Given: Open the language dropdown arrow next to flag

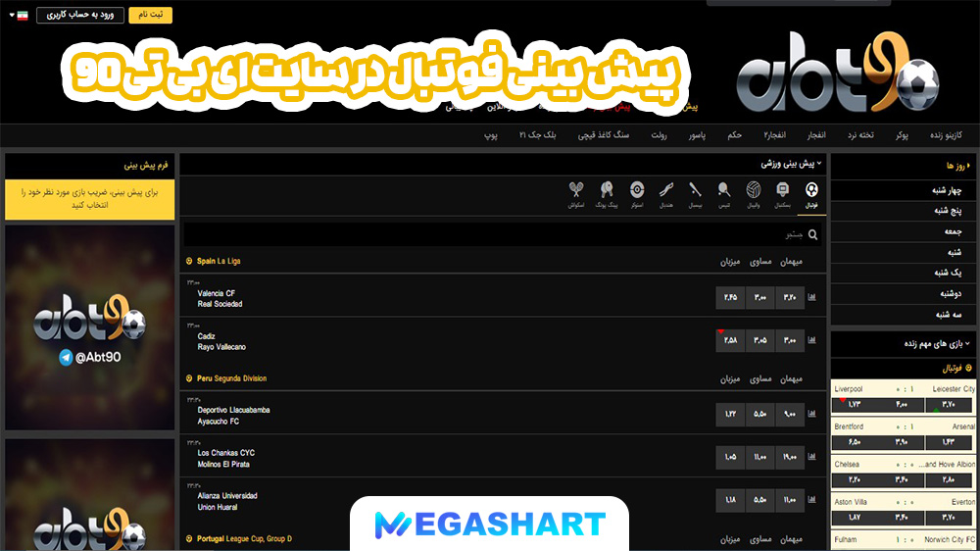Looking at the screenshot, I should click(x=12, y=15).
